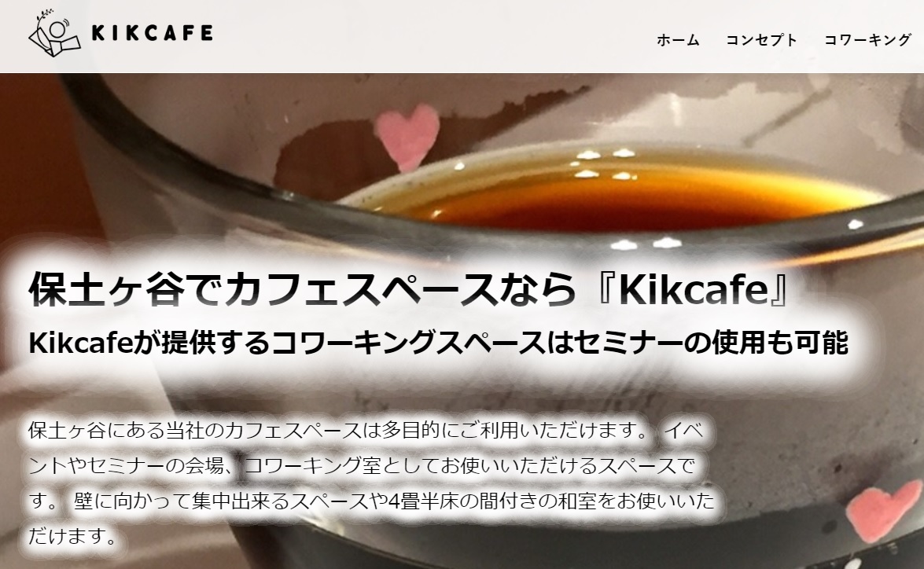Click the Kikcafe logo illustration
Viewport: 924px width, 569px height.
click(55, 35)
